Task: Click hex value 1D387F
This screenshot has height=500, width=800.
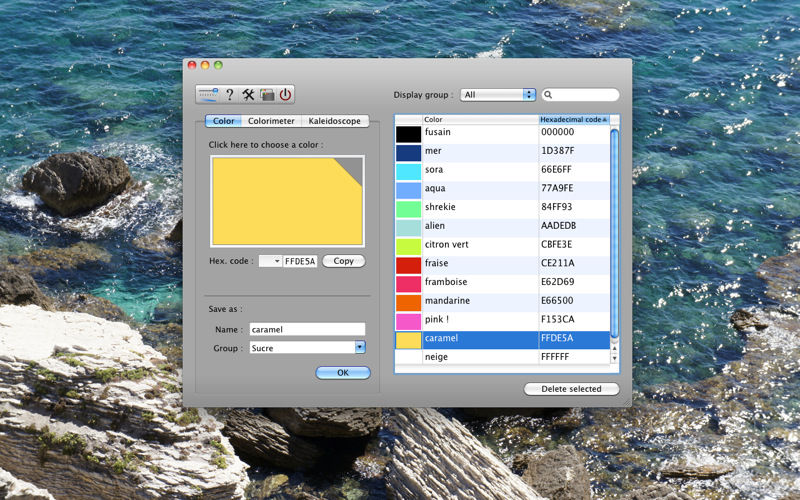Action: pos(558,151)
